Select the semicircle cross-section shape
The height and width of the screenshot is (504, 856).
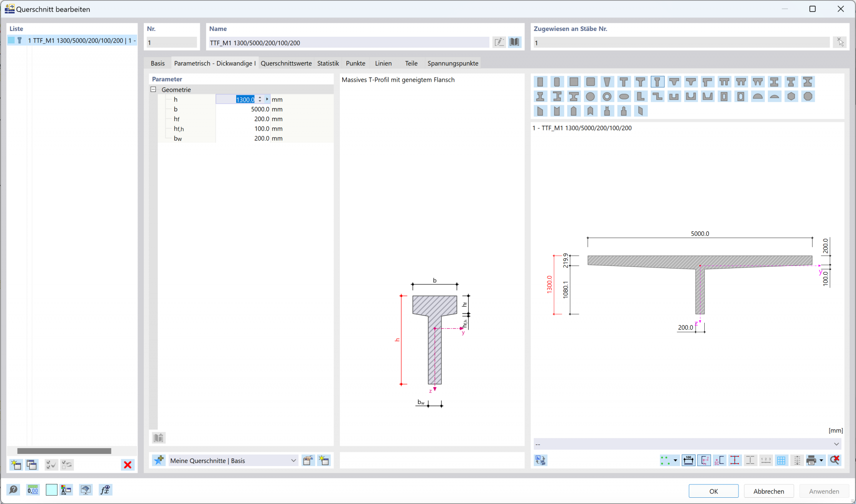pos(757,96)
